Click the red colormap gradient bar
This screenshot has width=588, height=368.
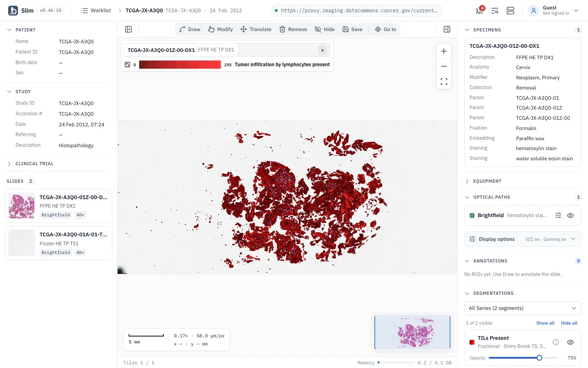[180, 65]
